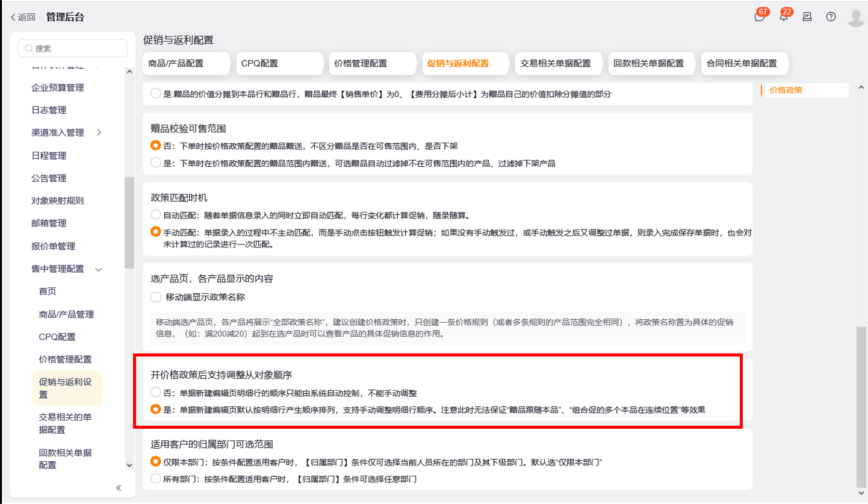Click the search magnifier icon in sidebar
Image resolution: width=868 pixels, height=504 pixels.
pos(28,49)
